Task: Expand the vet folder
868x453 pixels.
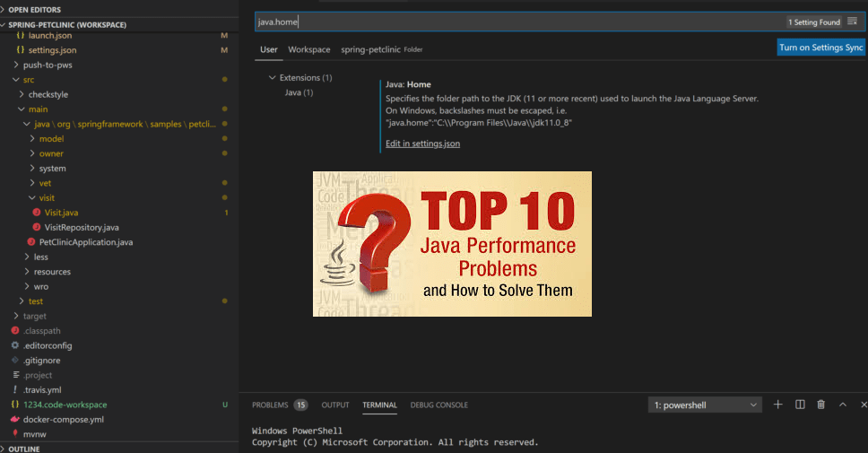Action: click(x=45, y=183)
